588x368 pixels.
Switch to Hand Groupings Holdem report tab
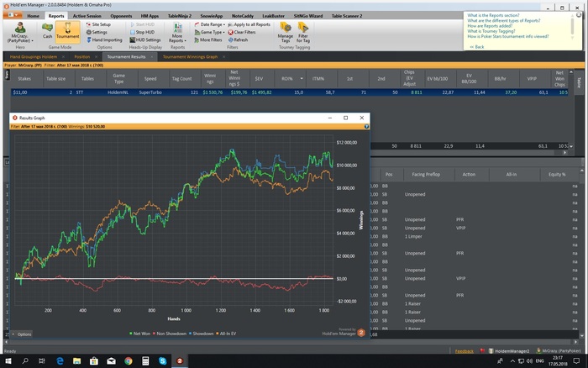point(34,57)
